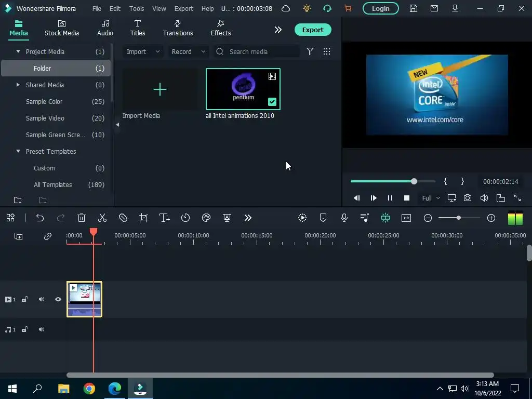Click the Speed clock icon
The image size is (532, 399).
pos(185,218)
